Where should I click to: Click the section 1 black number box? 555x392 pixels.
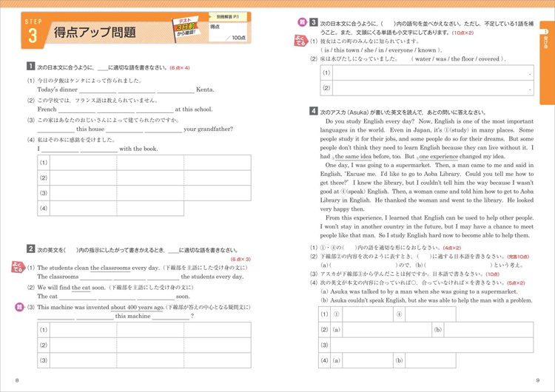point(31,66)
